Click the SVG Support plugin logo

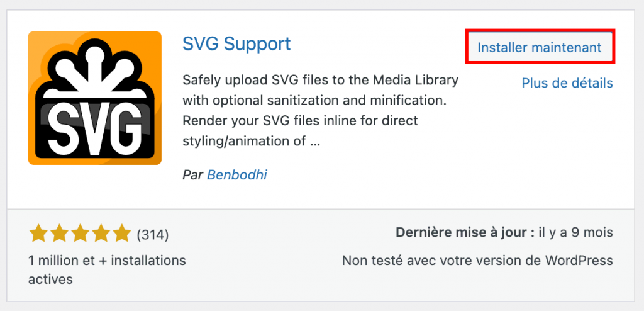[95, 98]
